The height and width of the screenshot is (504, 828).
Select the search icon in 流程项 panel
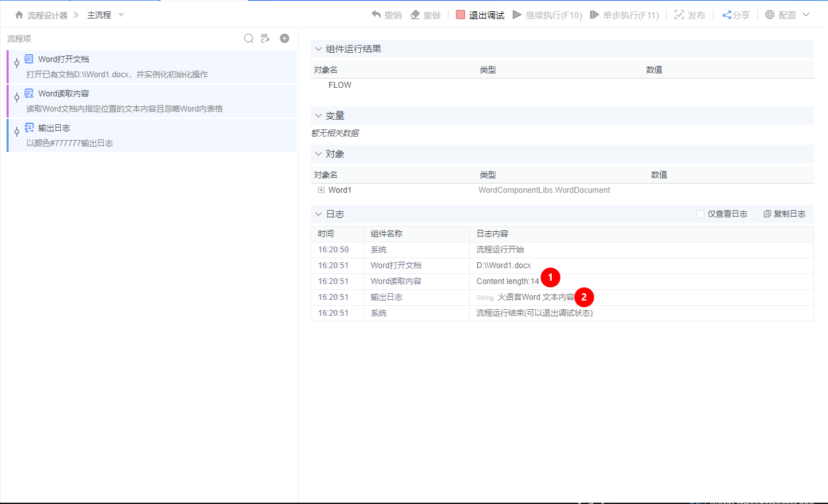point(248,38)
